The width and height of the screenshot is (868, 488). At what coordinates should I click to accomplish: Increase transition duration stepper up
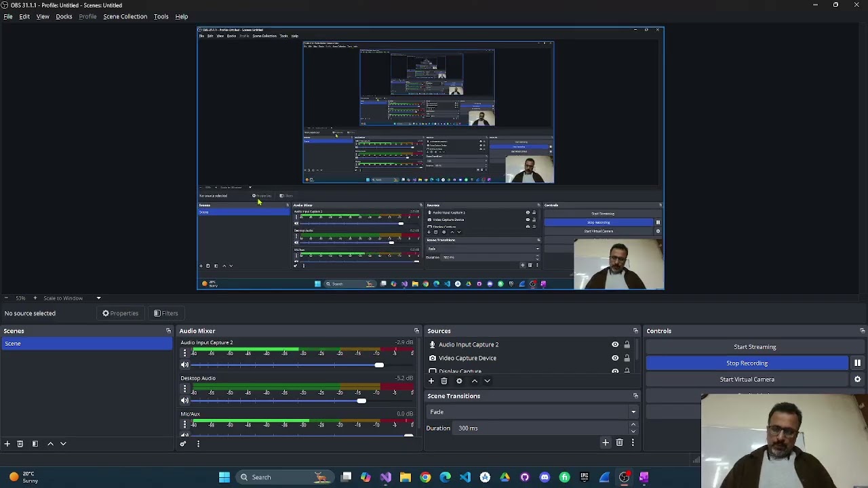(633, 425)
